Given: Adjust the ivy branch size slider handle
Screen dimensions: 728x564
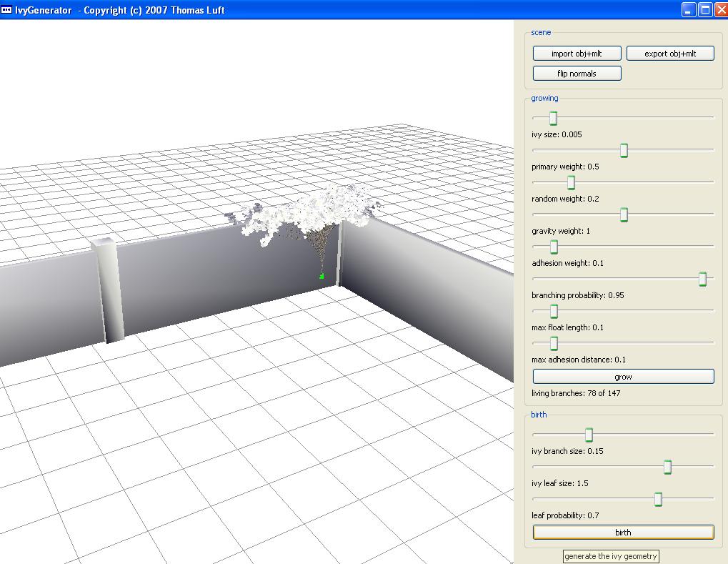Looking at the screenshot, I should click(x=589, y=435).
